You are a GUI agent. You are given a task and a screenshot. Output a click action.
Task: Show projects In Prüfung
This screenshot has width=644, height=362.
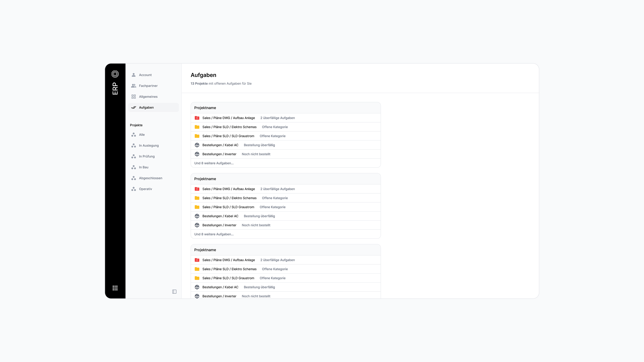147,157
